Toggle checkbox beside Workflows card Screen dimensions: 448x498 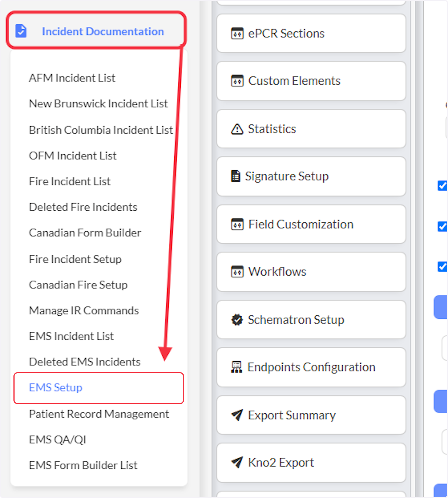442,267
